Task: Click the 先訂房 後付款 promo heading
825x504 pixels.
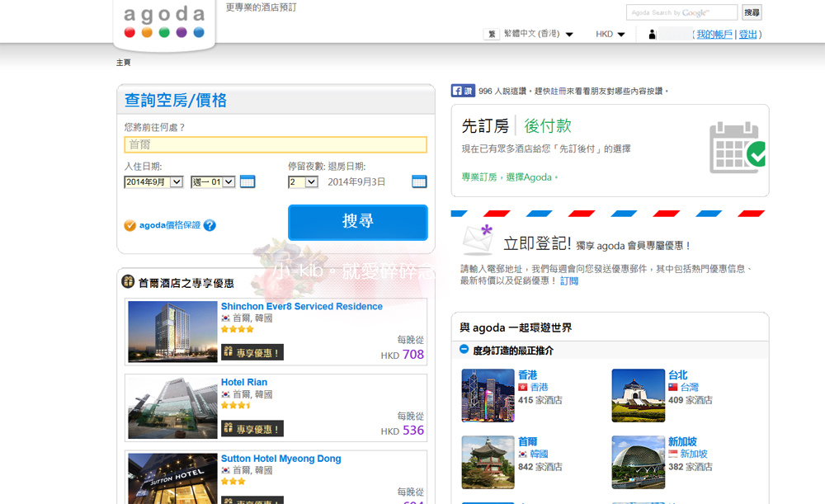Action: click(516, 125)
